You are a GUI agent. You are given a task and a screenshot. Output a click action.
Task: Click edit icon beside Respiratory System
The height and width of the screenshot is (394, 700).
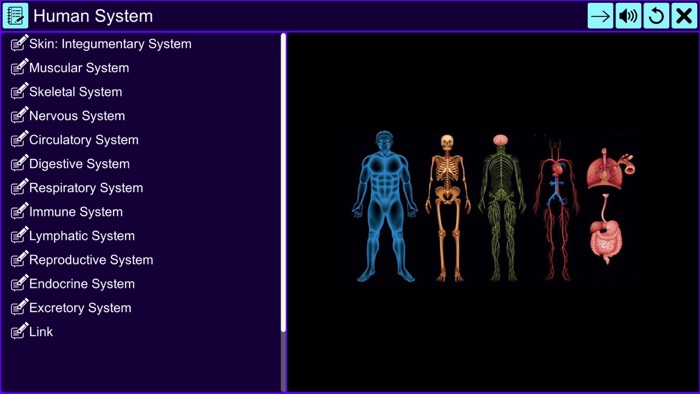pos(19,187)
